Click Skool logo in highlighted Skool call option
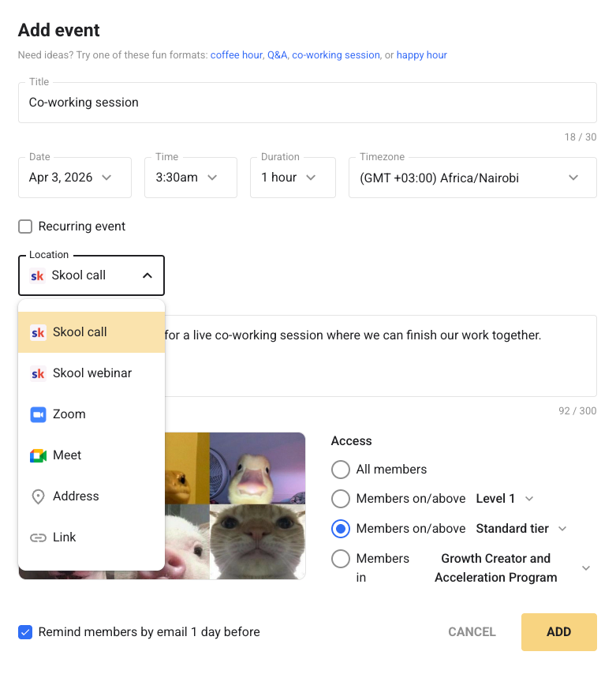 tap(38, 332)
